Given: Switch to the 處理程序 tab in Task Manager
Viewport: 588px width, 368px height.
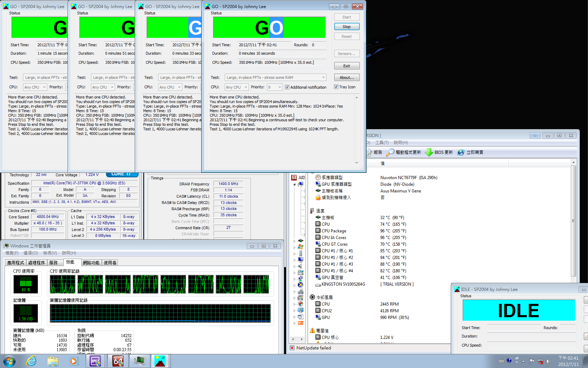Looking at the screenshot, I should [x=36, y=263].
